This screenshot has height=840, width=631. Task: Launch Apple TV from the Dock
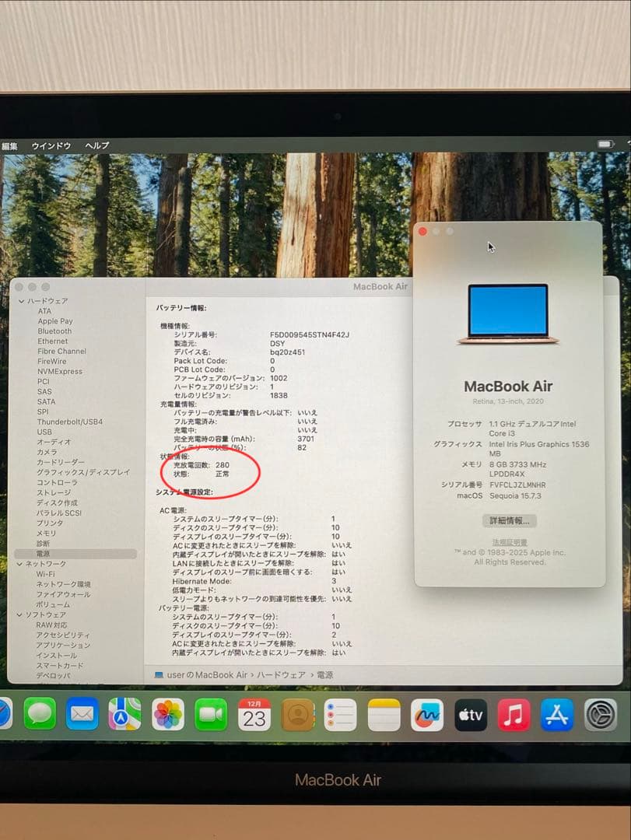tap(470, 713)
